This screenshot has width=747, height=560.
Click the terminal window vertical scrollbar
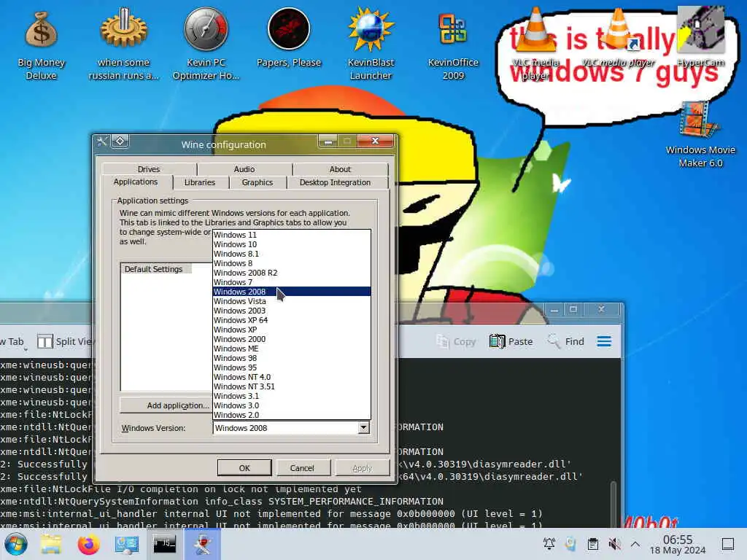[x=614, y=505]
